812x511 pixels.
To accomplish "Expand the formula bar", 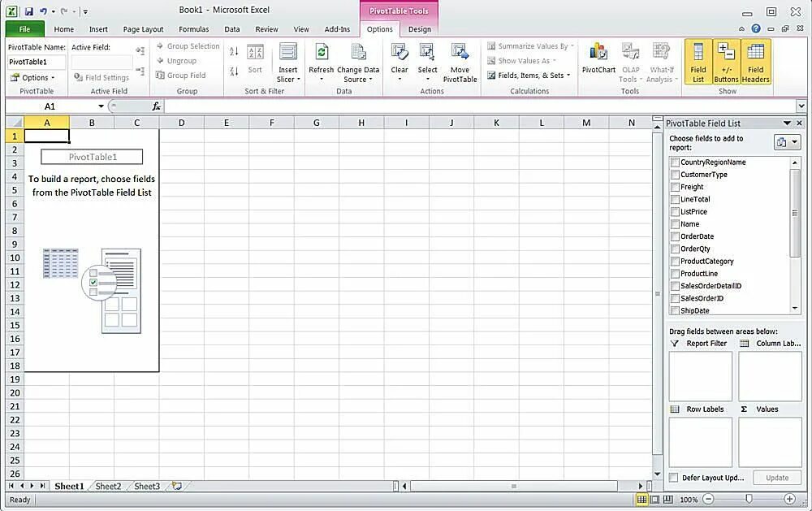I will [801, 106].
